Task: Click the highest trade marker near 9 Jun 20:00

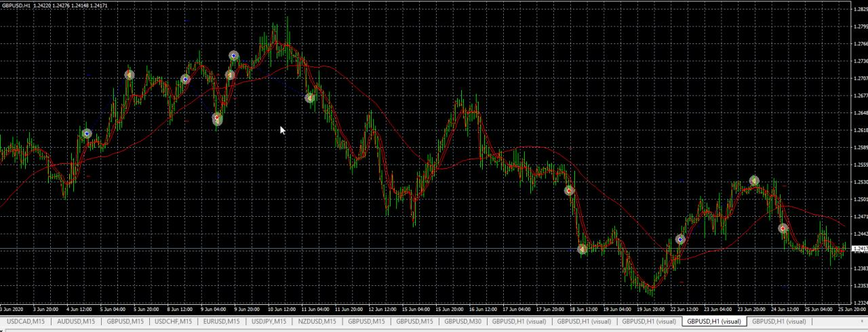Action: (x=234, y=56)
